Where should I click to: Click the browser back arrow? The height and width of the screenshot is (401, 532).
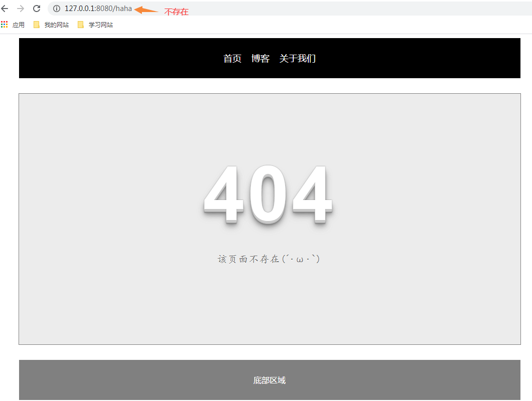tap(5, 9)
